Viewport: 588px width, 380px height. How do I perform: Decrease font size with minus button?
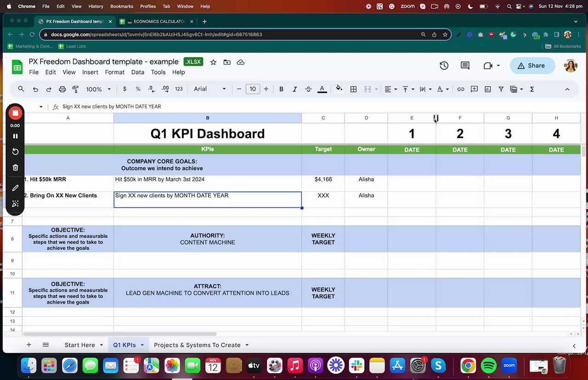coord(239,89)
